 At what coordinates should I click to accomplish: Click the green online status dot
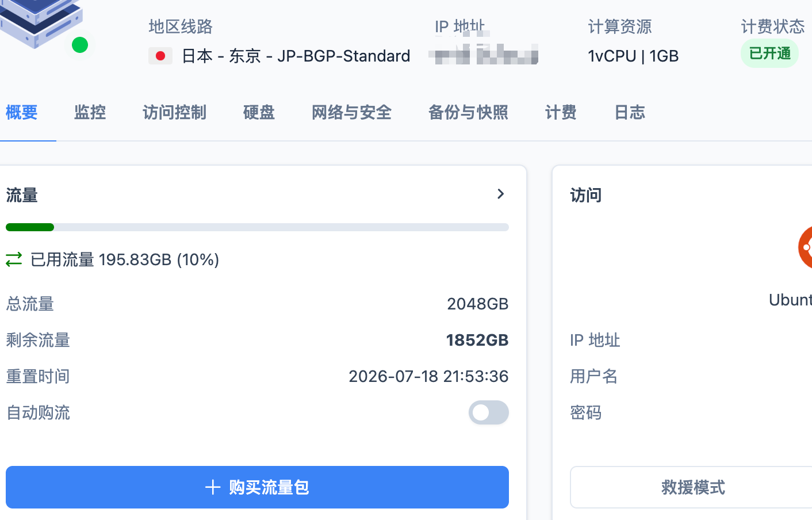tap(80, 45)
